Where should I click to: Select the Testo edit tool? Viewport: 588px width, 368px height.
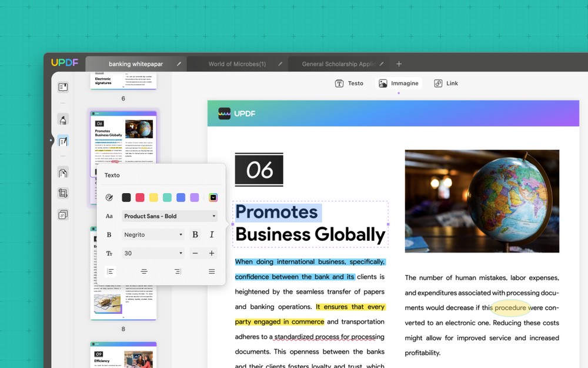coord(349,84)
